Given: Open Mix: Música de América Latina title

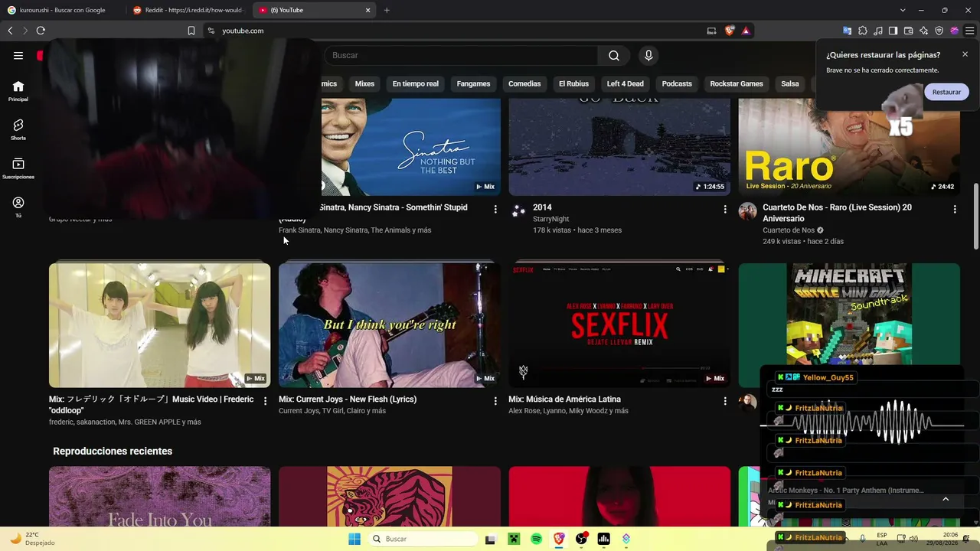Looking at the screenshot, I should [x=564, y=399].
